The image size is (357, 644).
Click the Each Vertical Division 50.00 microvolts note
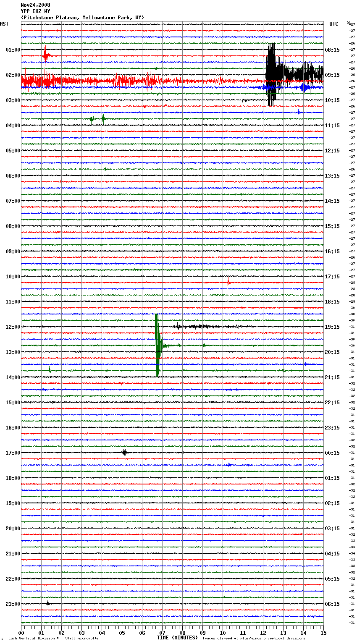53,638
